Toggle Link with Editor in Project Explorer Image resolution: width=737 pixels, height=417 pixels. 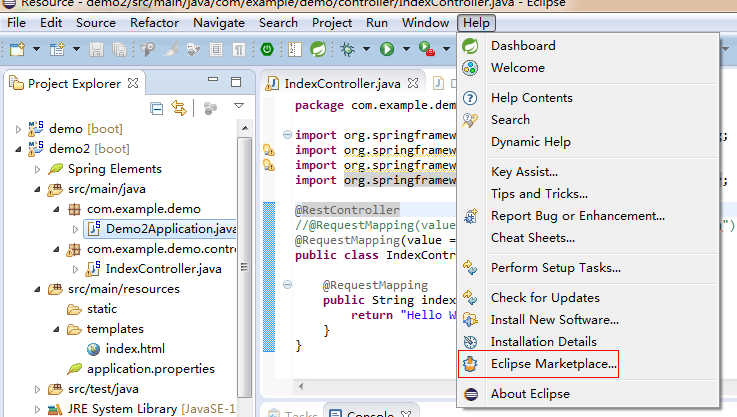point(179,109)
